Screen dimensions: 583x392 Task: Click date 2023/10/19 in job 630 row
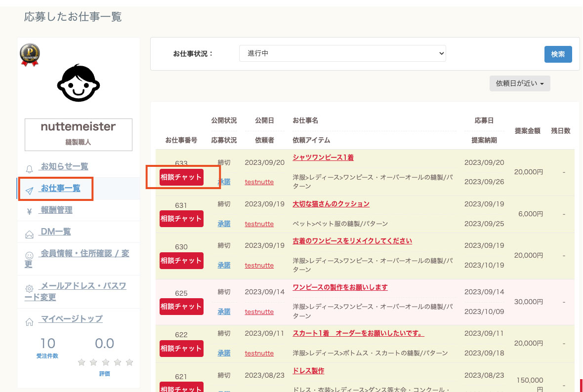[484, 265]
